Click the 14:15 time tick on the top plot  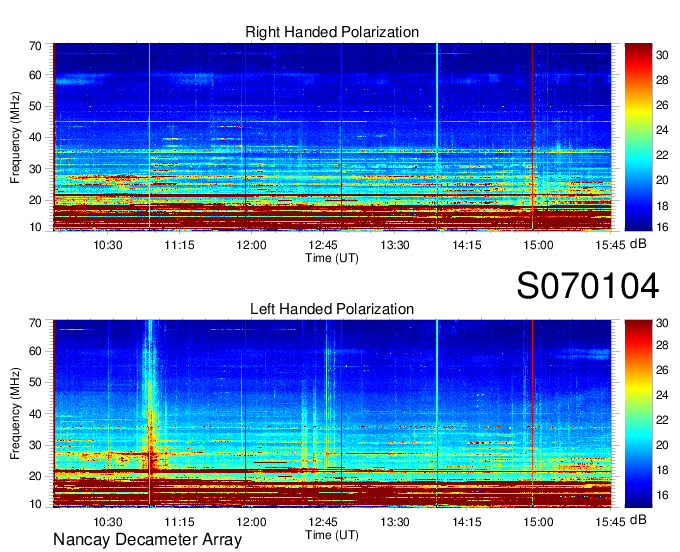[x=467, y=245]
